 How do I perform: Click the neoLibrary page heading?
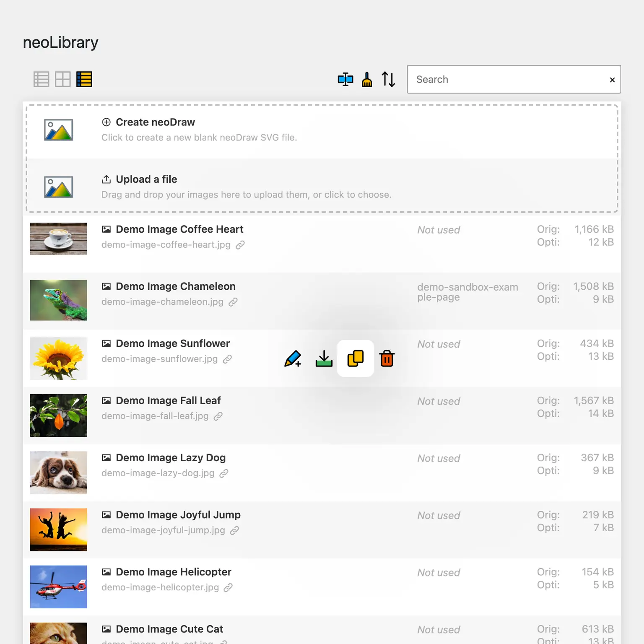click(x=61, y=42)
